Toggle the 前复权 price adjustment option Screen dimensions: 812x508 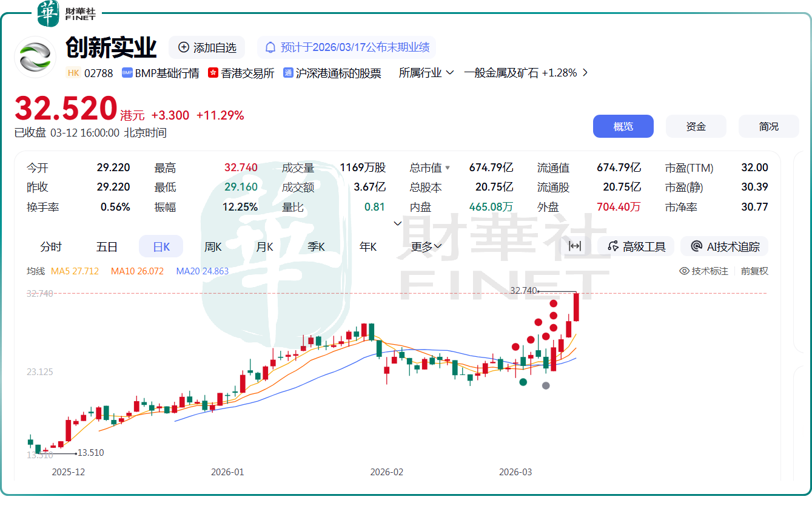[754, 271]
